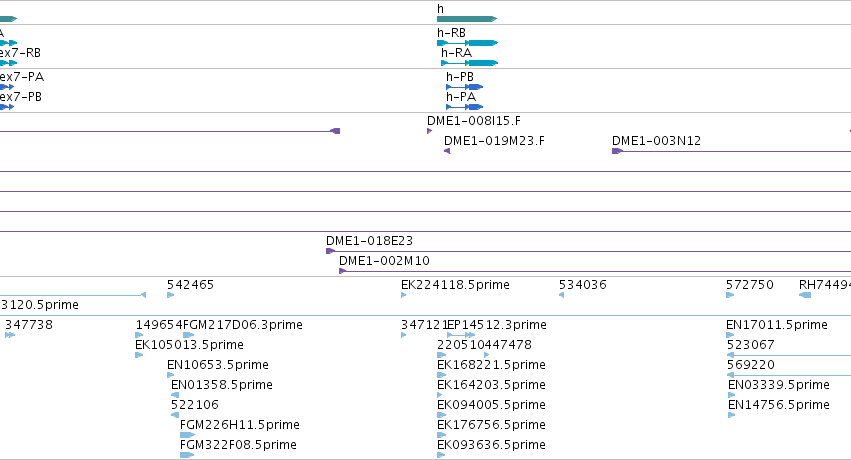Click the 347738 feature arrow
Image resolution: width=851 pixels, height=460 pixels.
tap(10, 335)
